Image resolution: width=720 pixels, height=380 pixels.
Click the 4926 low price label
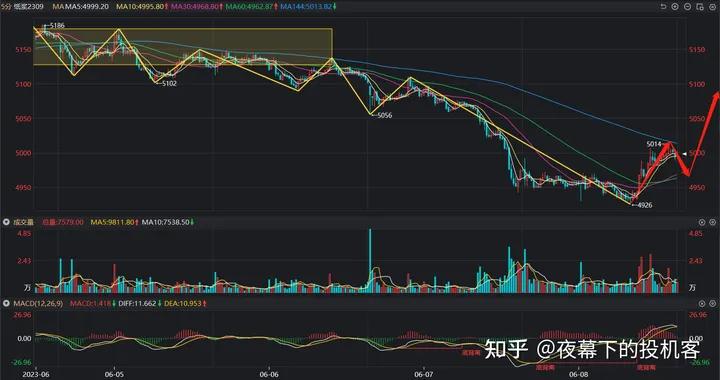tap(645, 205)
